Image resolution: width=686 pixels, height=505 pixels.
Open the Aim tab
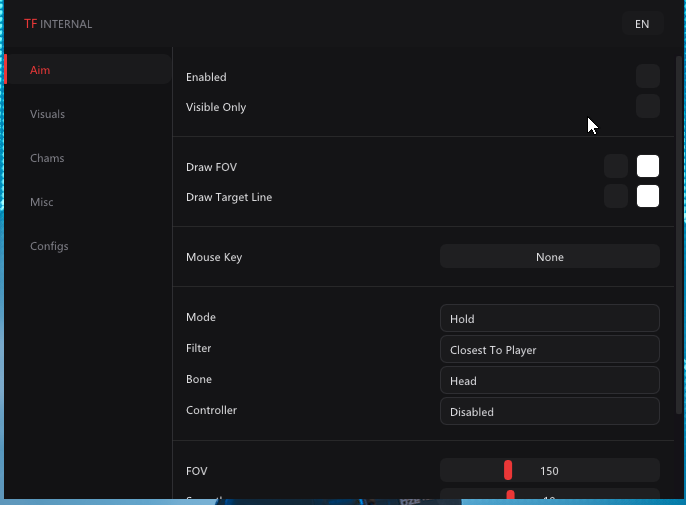point(88,69)
